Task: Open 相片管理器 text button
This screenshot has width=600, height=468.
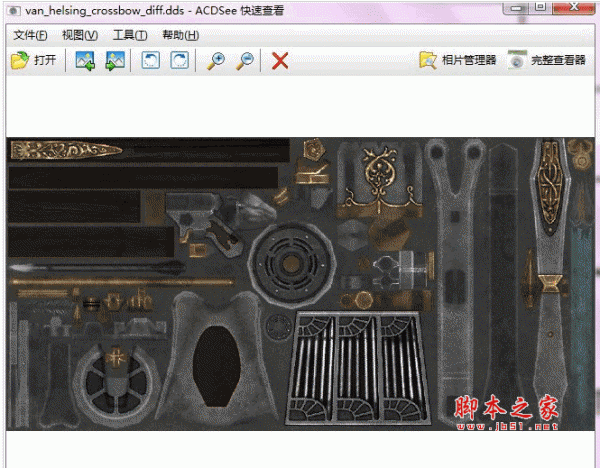Action: (x=469, y=60)
